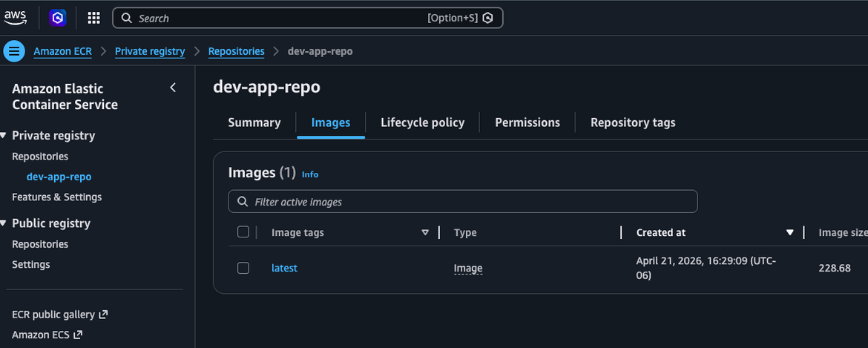The height and width of the screenshot is (348, 868).
Task: Open the latest image tag link
Action: [285, 268]
